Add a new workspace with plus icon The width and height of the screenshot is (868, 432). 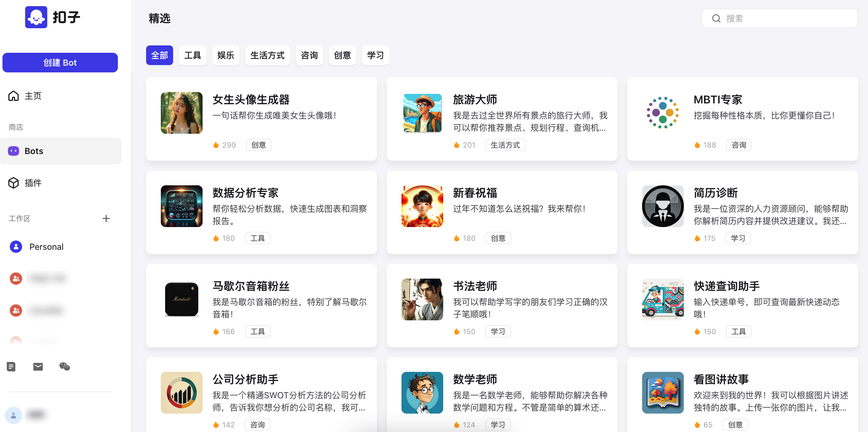coord(106,218)
